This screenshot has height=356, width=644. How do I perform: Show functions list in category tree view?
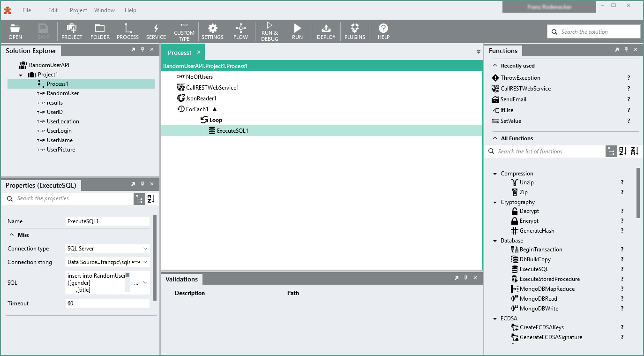[611, 151]
